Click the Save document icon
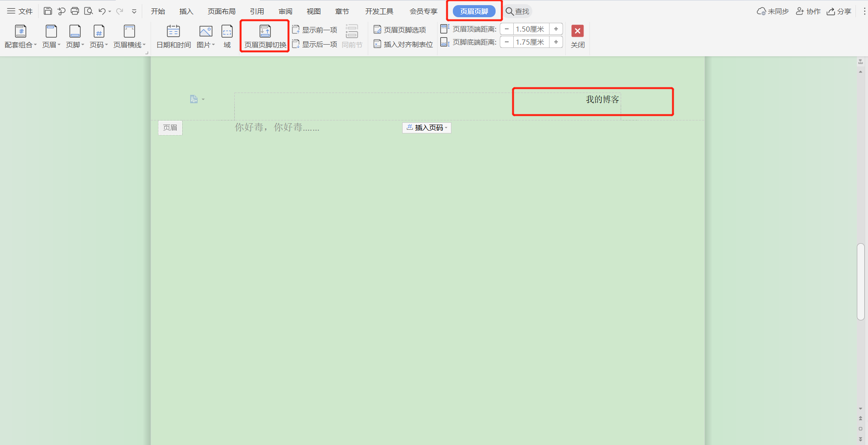 click(x=47, y=11)
